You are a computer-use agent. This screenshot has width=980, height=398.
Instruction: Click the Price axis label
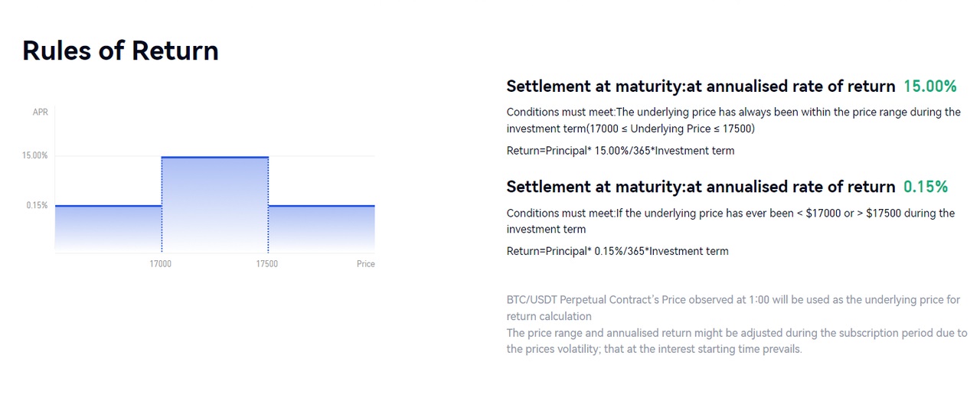click(365, 264)
